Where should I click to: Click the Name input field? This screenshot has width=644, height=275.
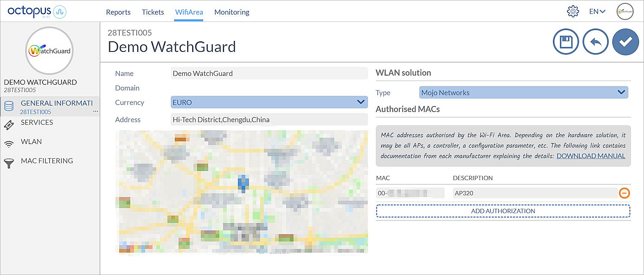pyautogui.click(x=270, y=73)
